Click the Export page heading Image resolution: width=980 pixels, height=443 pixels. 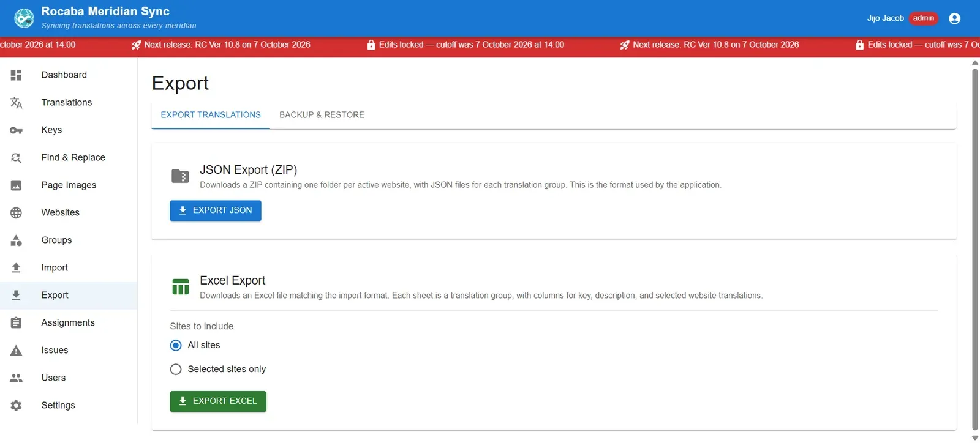(180, 83)
